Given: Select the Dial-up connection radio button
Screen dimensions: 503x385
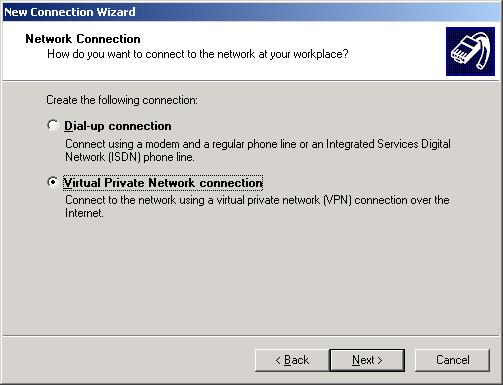Looking at the screenshot, I should (x=53, y=125).
